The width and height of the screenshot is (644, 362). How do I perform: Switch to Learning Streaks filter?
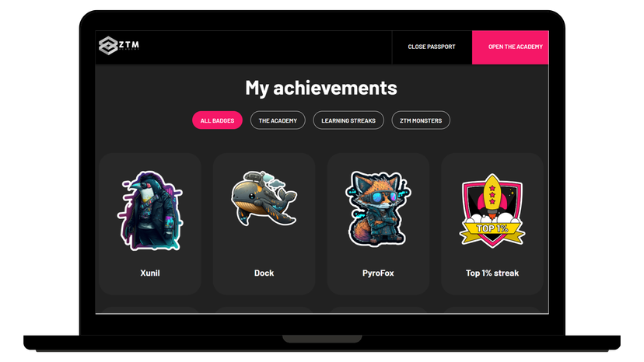348,120
